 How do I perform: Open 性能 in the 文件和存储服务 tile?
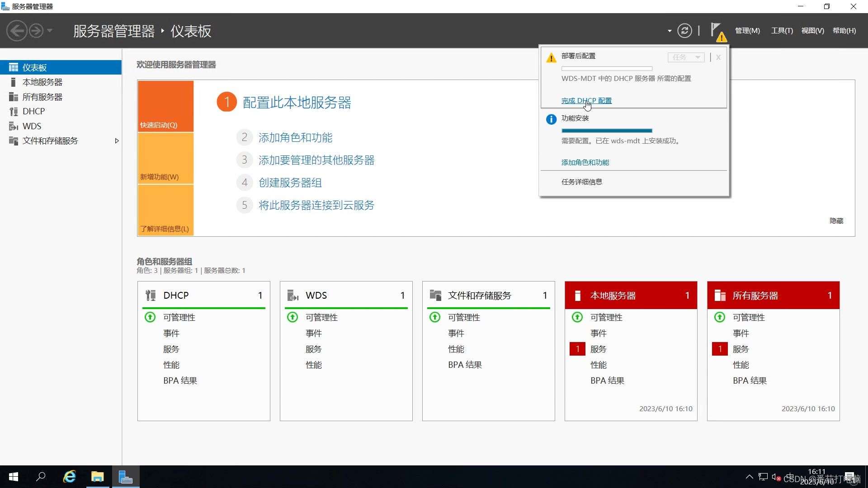pos(456,349)
